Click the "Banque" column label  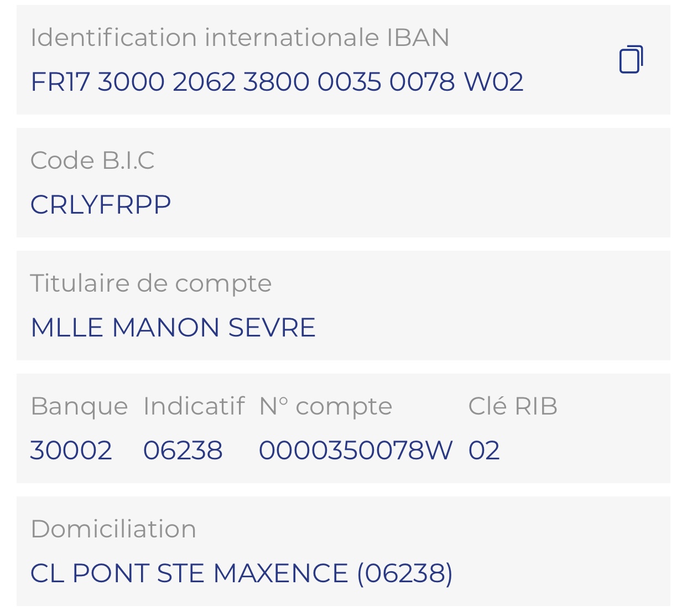click(x=79, y=406)
